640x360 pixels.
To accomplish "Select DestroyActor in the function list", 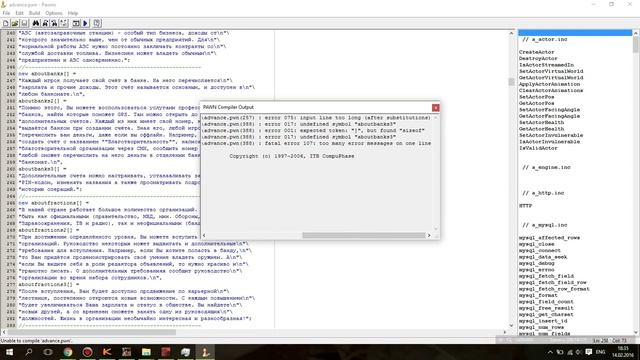I will [538, 58].
